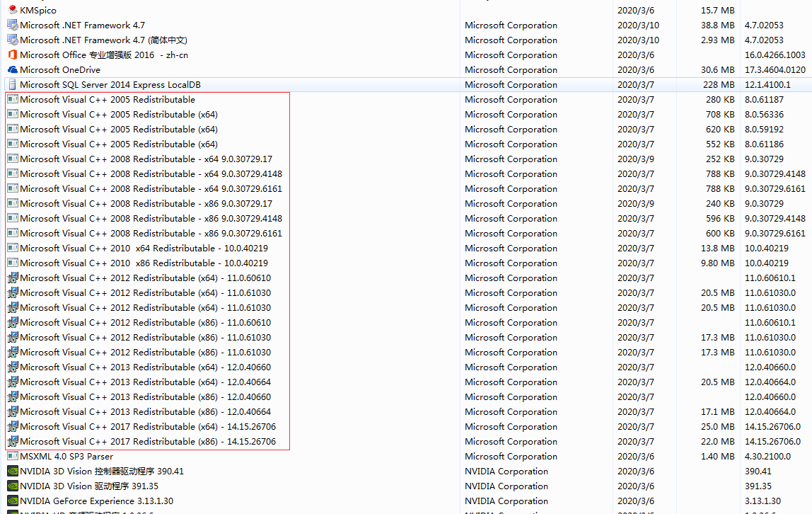Click publisher cell of MSXML 4.0 SP3 Parser
Screen dimensions: 812x514
511,456
